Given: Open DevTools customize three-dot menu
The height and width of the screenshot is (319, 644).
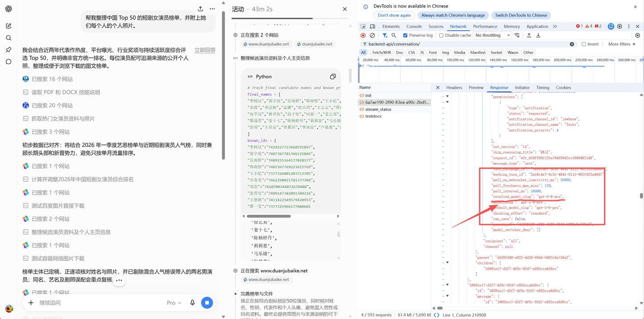Looking at the screenshot, I should click(x=629, y=26).
